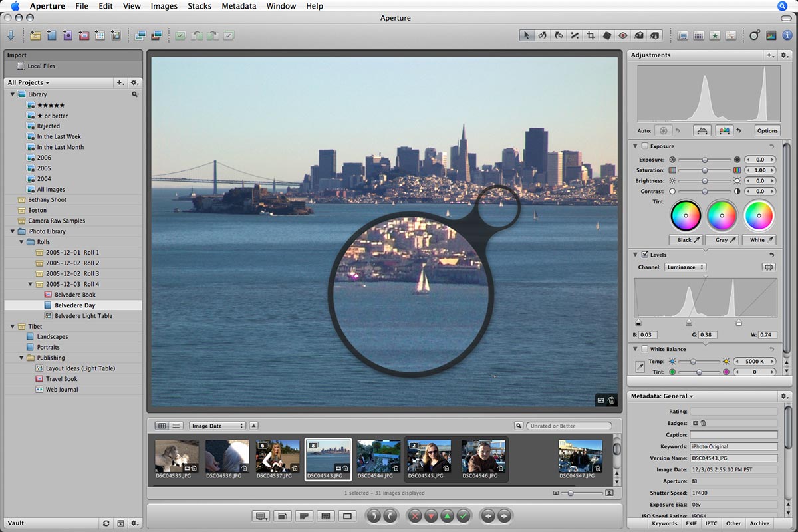Image resolution: width=798 pixels, height=532 pixels.
Task: Toggle the sort direction arrow
Action: coord(253,426)
